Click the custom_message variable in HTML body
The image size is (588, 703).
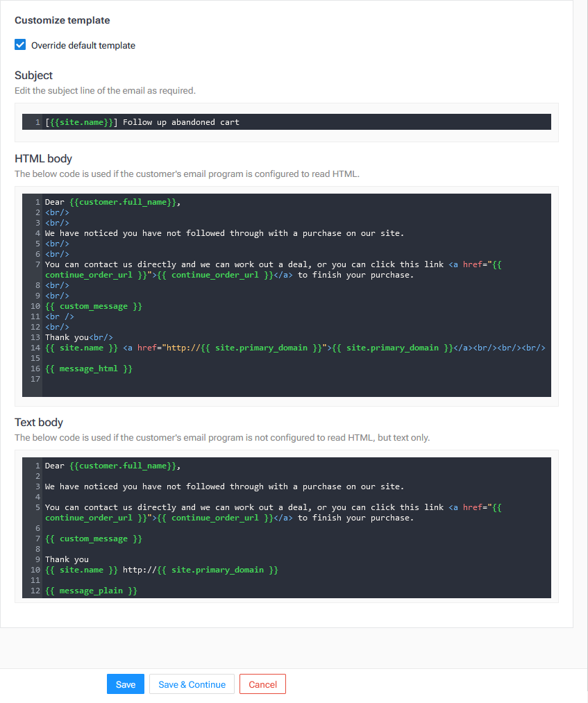(94, 306)
